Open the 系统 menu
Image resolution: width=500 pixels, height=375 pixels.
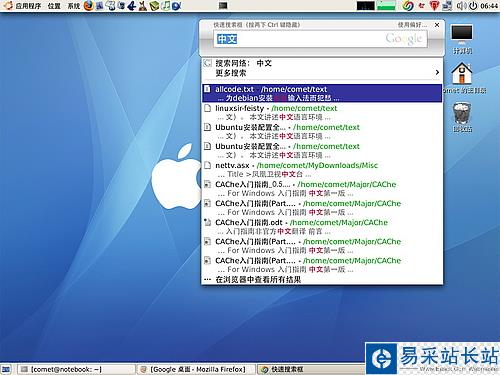coord(74,6)
